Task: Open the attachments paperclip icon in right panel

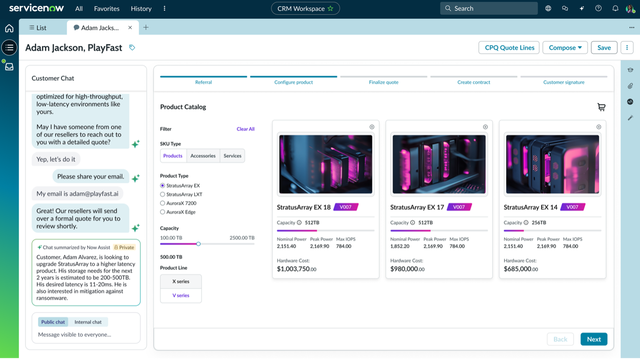Action: (x=631, y=86)
